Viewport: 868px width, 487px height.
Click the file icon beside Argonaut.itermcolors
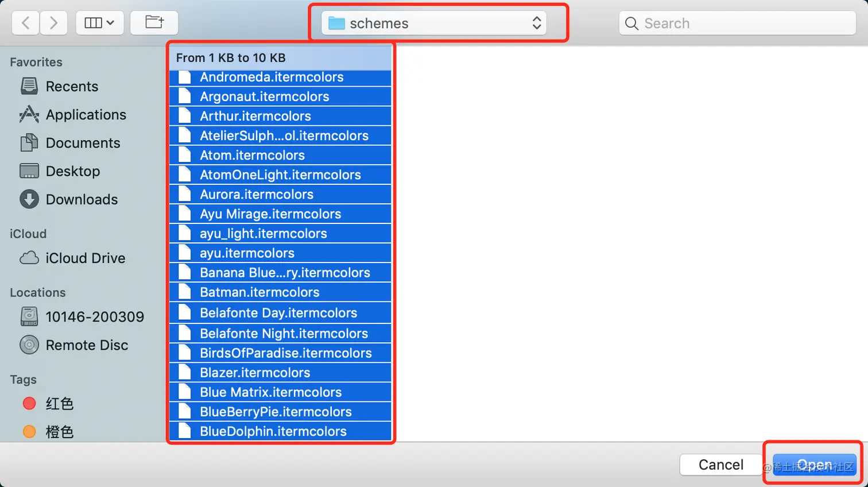[184, 96]
